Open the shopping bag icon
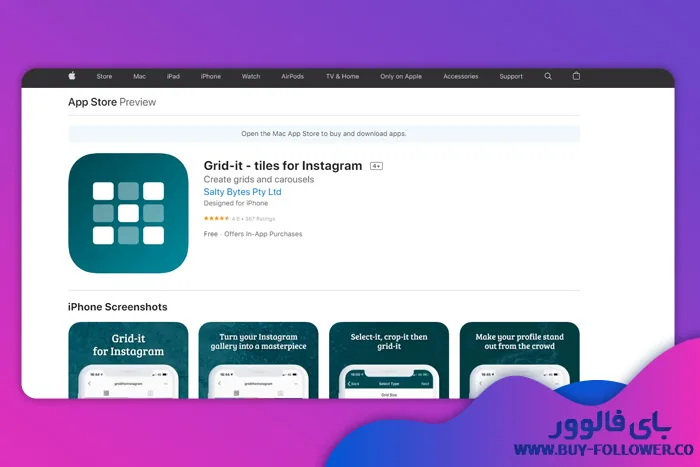Viewport: 700px width, 467px height. pos(576,76)
